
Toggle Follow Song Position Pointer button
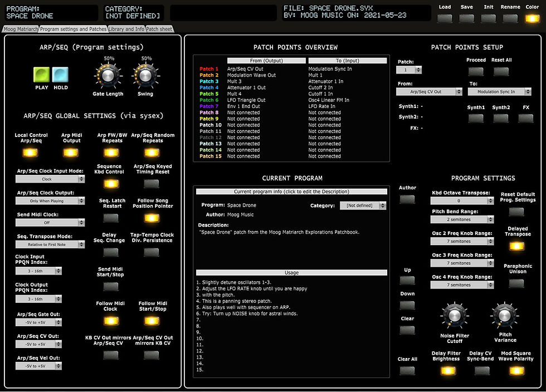click(x=152, y=218)
